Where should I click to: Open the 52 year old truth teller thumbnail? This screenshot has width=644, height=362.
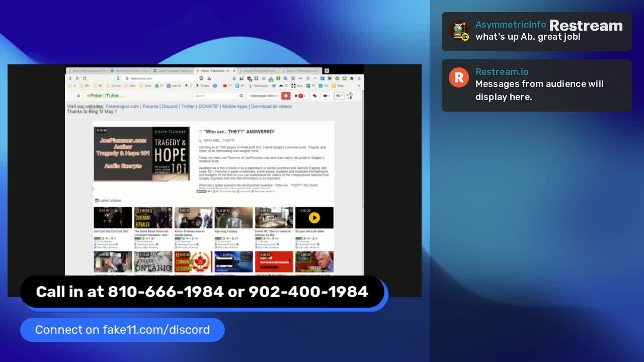point(314,218)
